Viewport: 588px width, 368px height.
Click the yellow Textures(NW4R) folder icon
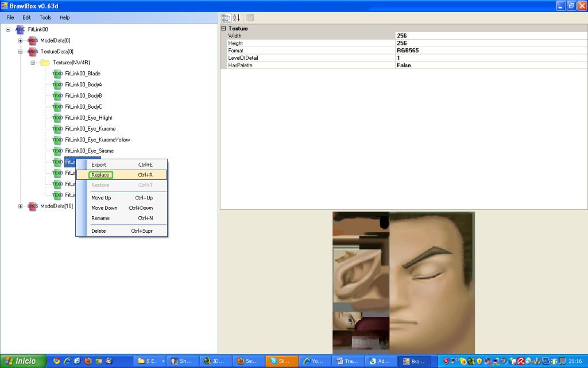tap(45, 63)
